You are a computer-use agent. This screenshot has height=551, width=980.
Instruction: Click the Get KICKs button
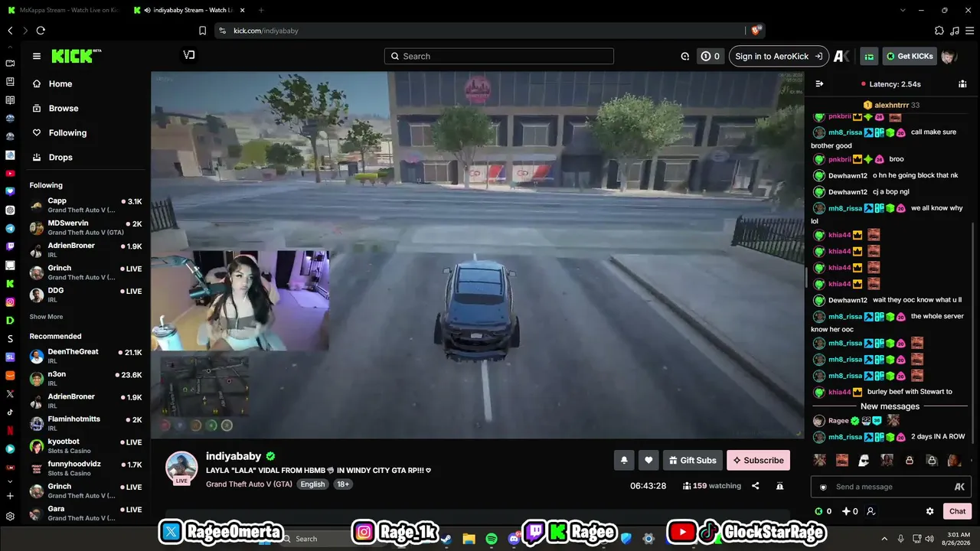[910, 56]
